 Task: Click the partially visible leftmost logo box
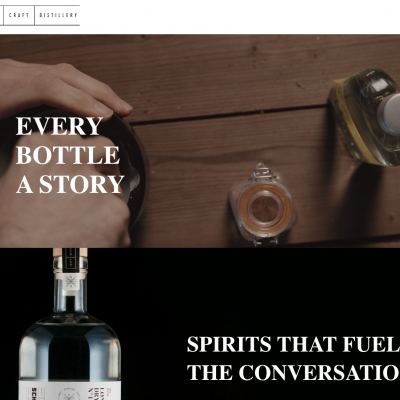pyautogui.click(x=2, y=15)
